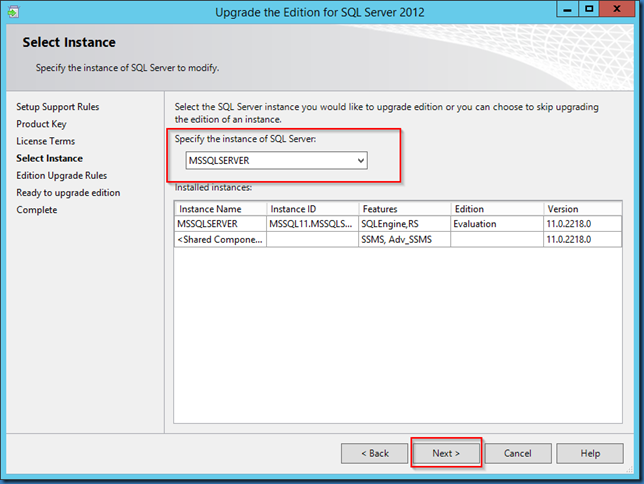Click the MSSQL11.MSSQLS... instance ID cell

(313, 224)
